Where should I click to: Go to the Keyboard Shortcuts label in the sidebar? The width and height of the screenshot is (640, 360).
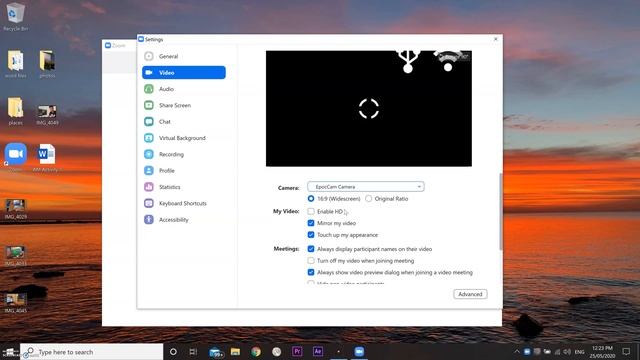pyautogui.click(x=183, y=203)
